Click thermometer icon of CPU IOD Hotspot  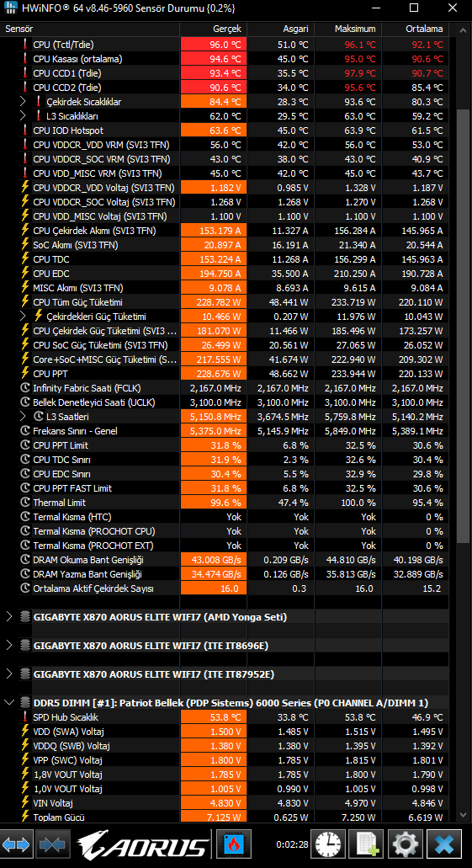point(25,130)
